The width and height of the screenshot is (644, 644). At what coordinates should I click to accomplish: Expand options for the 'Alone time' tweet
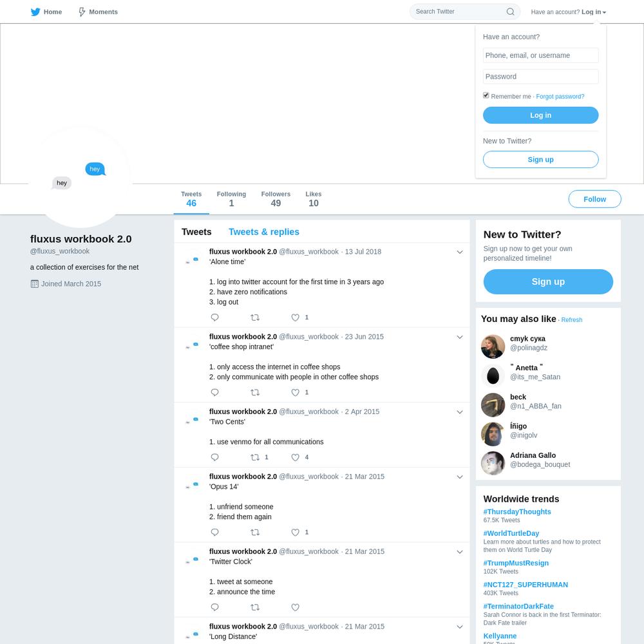pyautogui.click(x=460, y=252)
